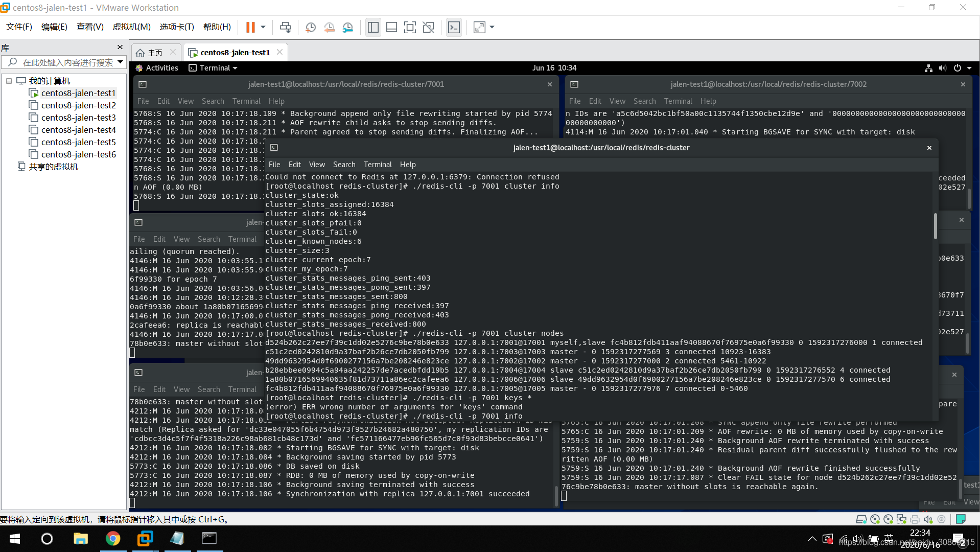980x552 pixels.
Task: Revert the VM to its snapshot
Action: point(329,27)
